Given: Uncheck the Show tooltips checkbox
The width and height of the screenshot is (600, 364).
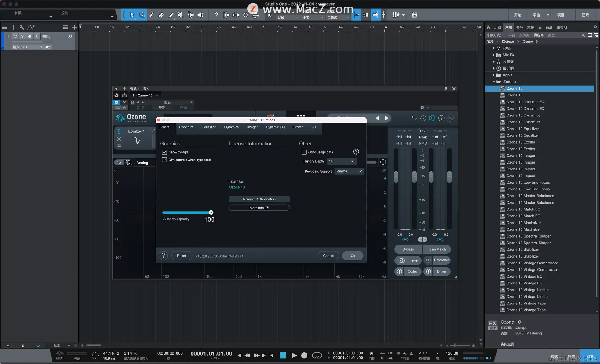Looking at the screenshot, I should (x=164, y=152).
